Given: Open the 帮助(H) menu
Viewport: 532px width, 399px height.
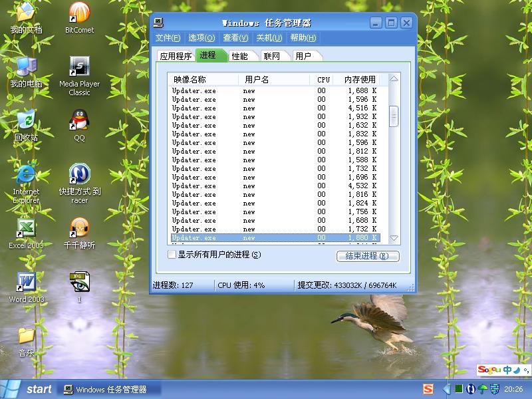Looking at the screenshot, I should [x=303, y=38].
